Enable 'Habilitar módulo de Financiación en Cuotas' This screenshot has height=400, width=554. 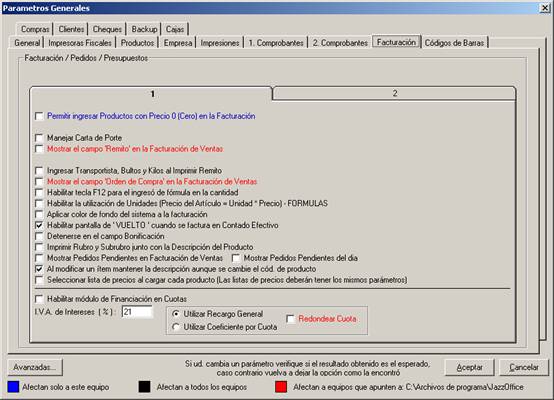[39, 299]
